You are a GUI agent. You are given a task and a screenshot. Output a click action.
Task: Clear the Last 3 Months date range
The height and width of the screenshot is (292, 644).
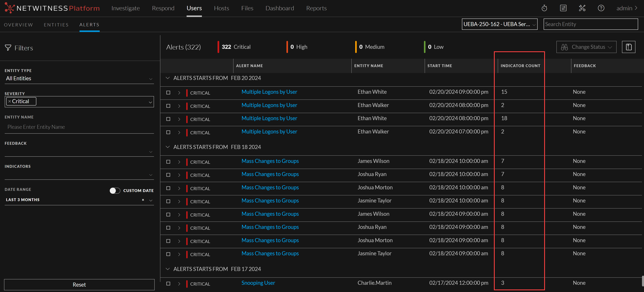(x=143, y=200)
